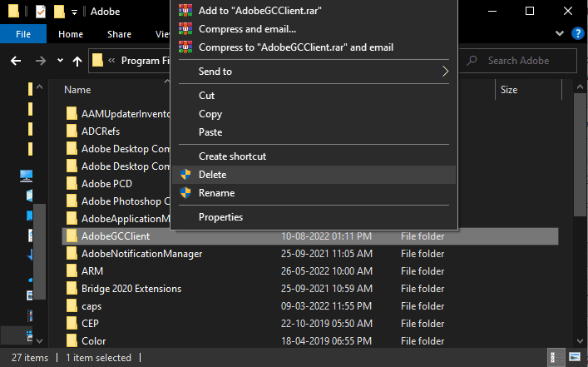Click the folder icon of the AdobeGCClient row
The width and height of the screenshot is (588, 367).
(72, 236)
